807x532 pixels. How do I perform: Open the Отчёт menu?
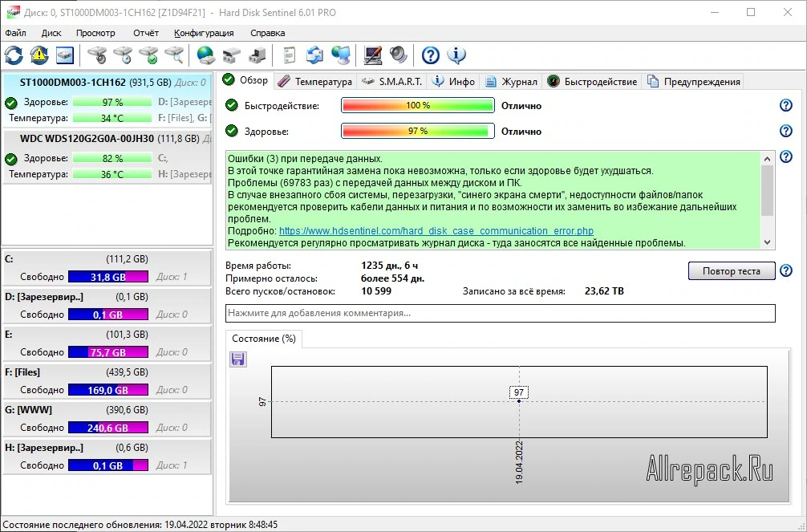[146, 33]
